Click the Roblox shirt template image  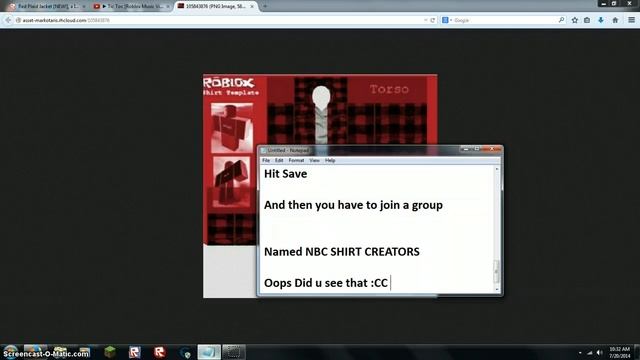[320, 186]
